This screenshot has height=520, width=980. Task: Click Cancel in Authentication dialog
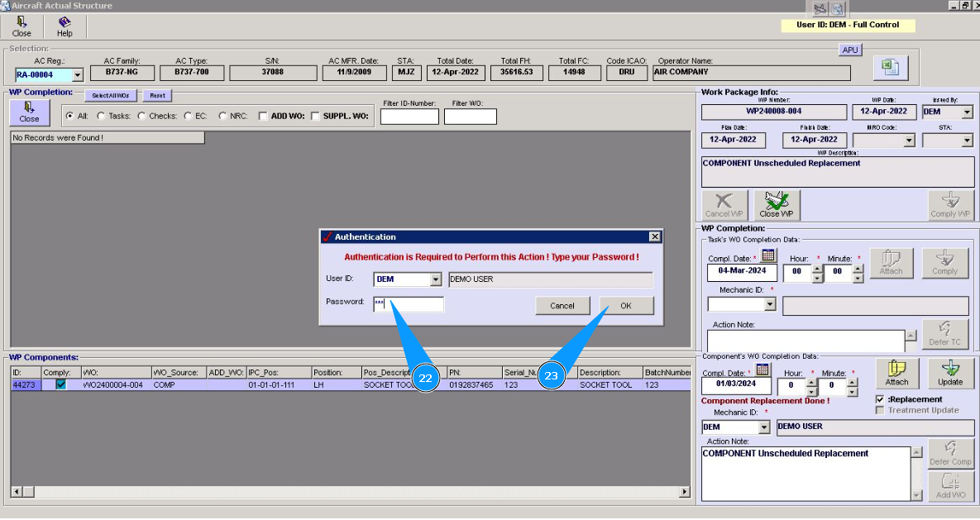click(x=562, y=306)
